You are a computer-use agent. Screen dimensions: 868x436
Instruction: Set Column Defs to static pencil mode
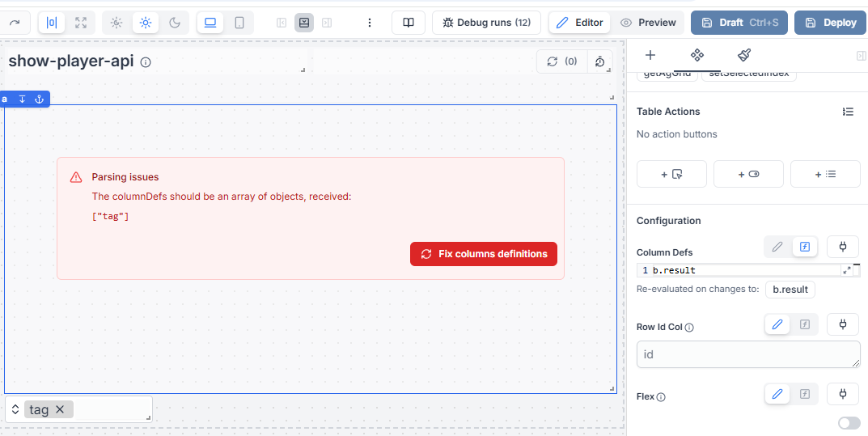(777, 247)
